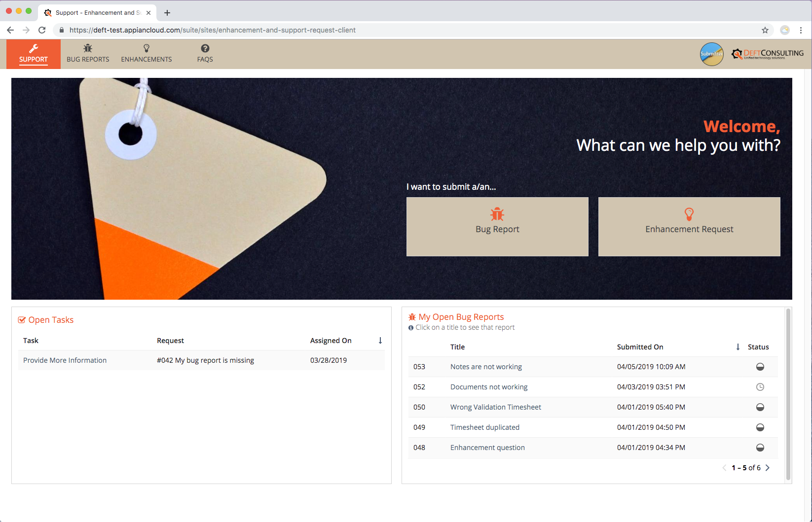Go to previous page of bug reports
The height and width of the screenshot is (522, 812).
pyautogui.click(x=724, y=468)
